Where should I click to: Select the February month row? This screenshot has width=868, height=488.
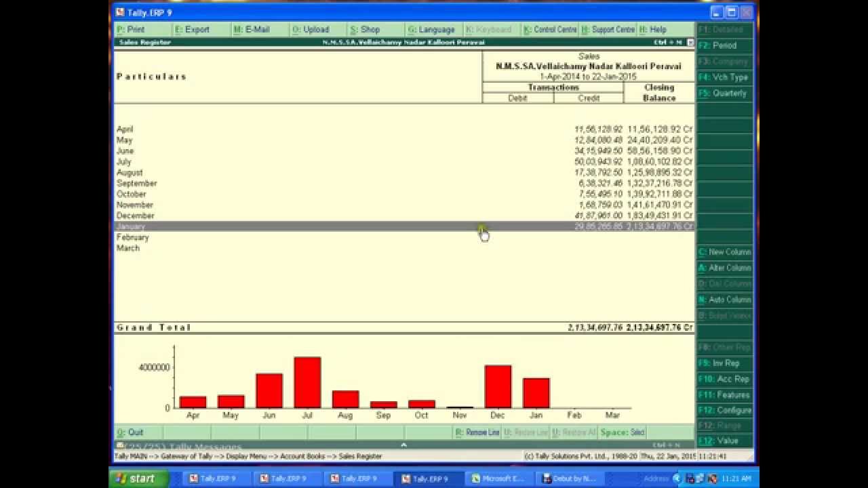pos(404,237)
